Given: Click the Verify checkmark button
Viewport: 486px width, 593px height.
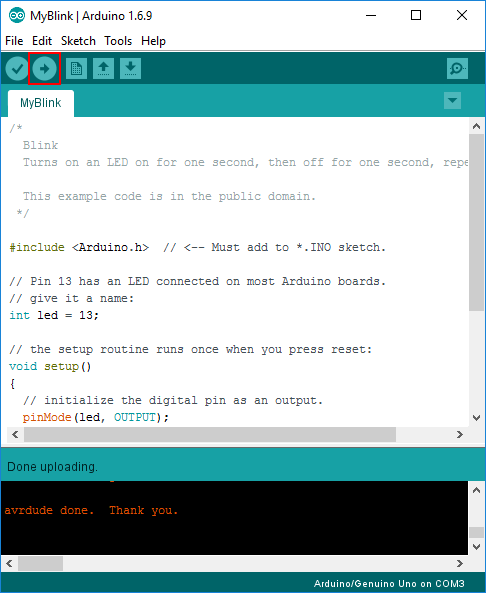Looking at the screenshot, I should pyautogui.click(x=17, y=68).
